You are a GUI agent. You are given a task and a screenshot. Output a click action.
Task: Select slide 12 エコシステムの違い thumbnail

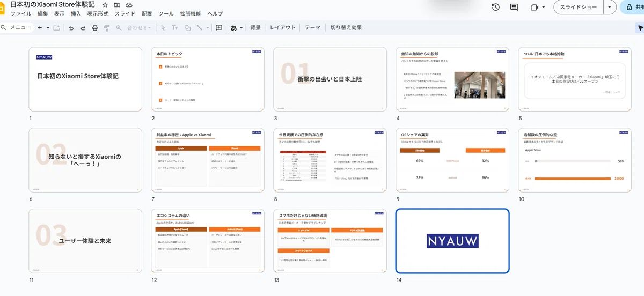208,241
